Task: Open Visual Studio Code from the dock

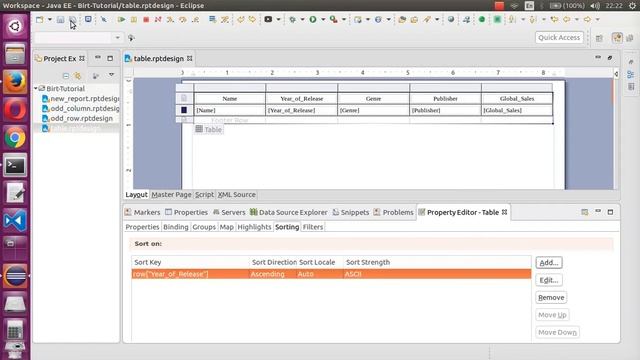Action: point(15,220)
